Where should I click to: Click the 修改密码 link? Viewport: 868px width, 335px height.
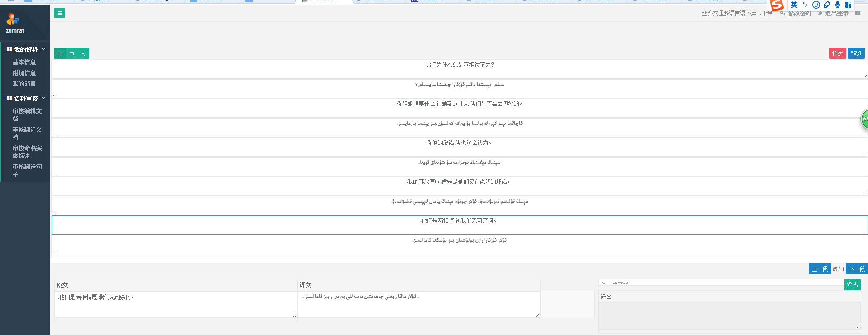[x=800, y=13]
